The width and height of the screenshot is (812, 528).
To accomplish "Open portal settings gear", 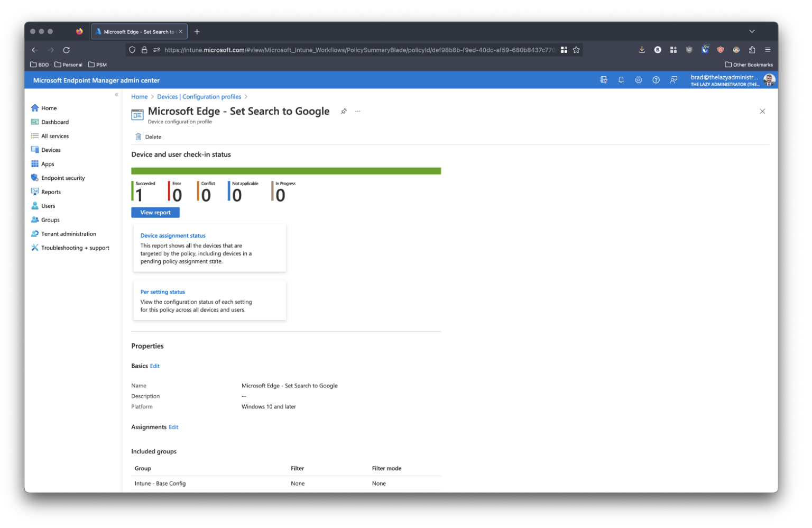I will [x=639, y=80].
